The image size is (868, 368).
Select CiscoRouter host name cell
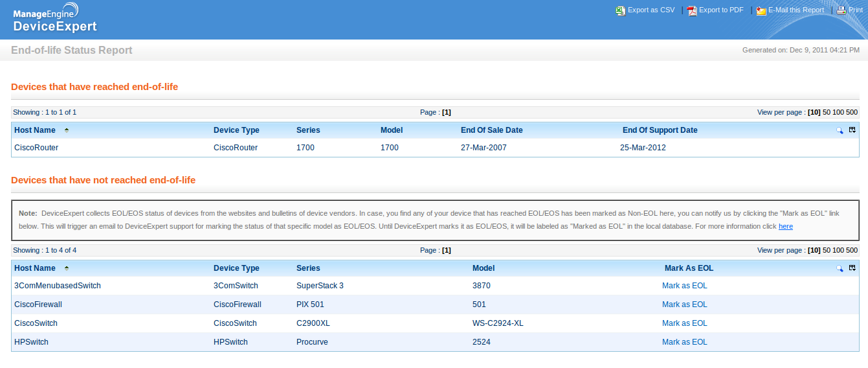point(36,148)
